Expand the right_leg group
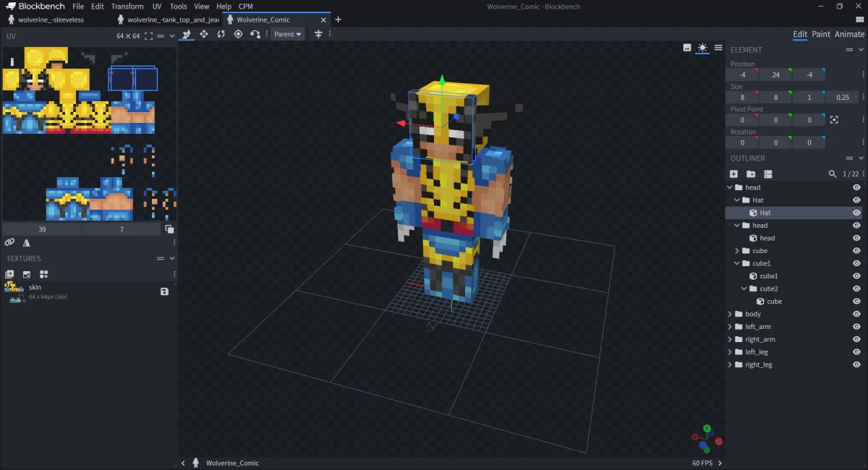868x470 pixels. click(730, 364)
